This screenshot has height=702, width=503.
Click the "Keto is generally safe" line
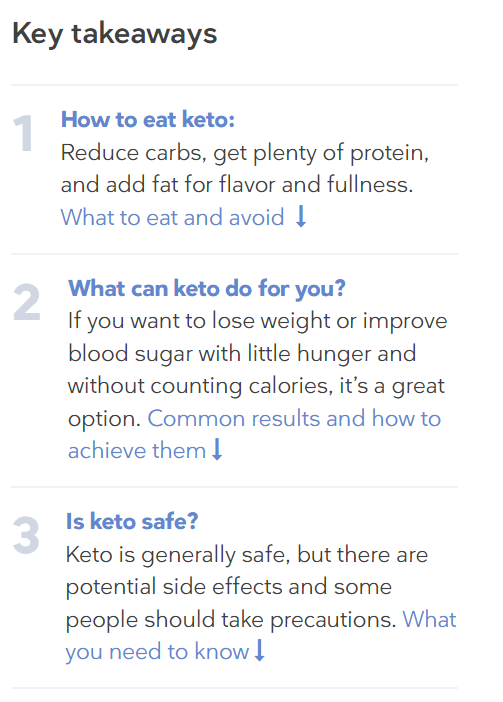pyautogui.click(x=247, y=555)
